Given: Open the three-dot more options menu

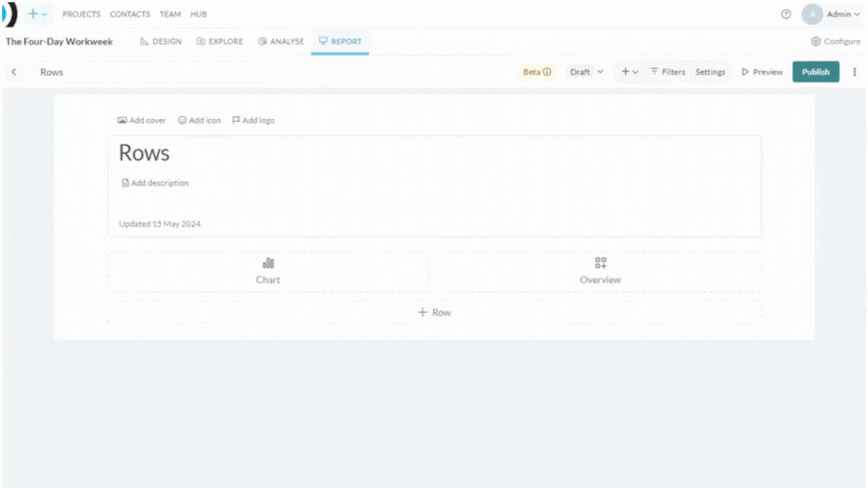Looking at the screenshot, I should 854,72.
